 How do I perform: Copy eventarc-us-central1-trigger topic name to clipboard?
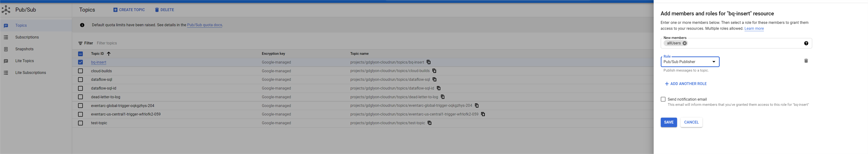coord(483,114)
